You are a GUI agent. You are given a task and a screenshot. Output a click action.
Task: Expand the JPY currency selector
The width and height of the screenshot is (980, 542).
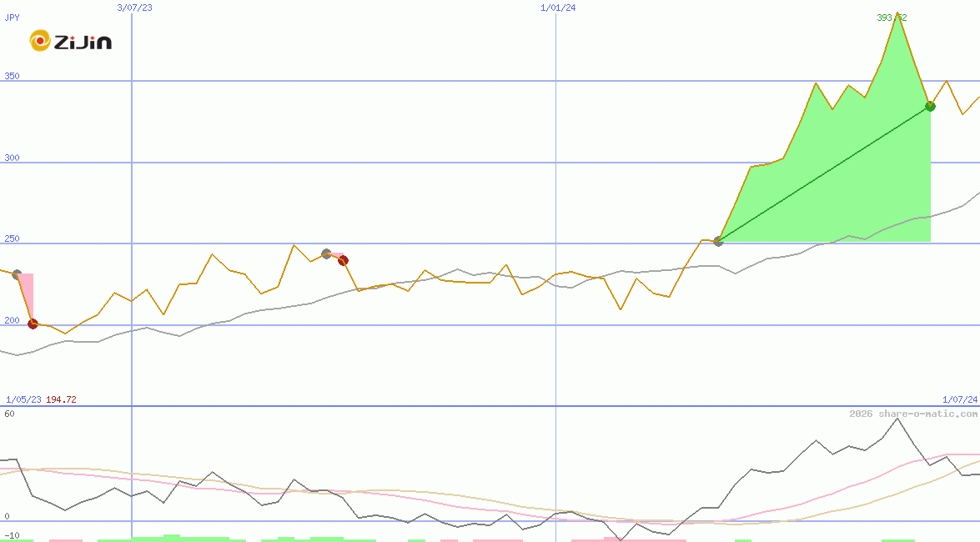[13, 17]
